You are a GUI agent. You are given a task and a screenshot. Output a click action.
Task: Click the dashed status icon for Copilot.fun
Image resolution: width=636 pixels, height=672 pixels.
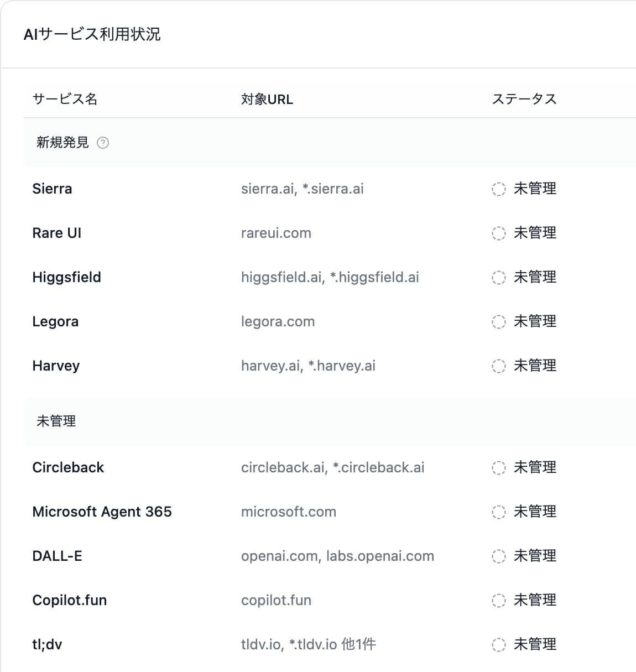pyautogui.click(x=498, y=601)
